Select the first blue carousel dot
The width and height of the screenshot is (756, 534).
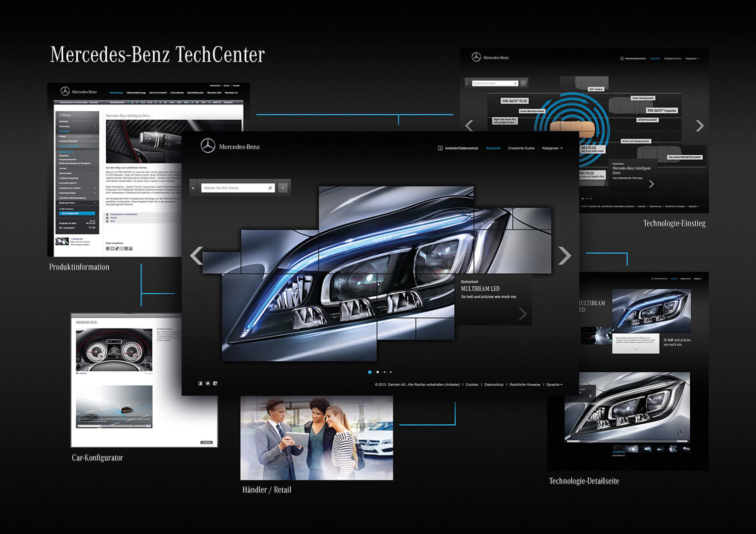pyautogui.click(x=370, y=372)
